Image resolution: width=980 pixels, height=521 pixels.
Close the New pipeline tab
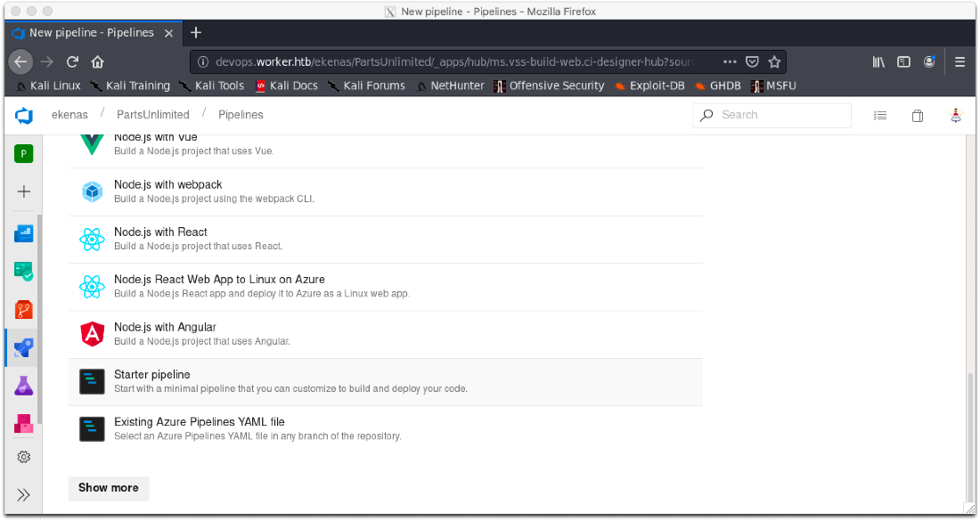click(168, 33)
